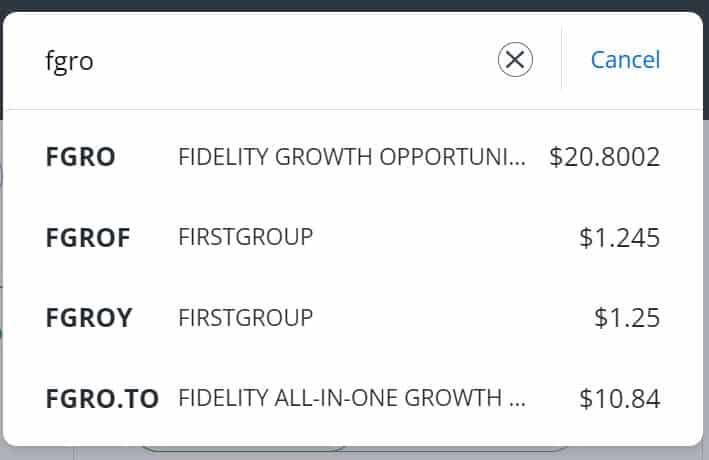Viewport: 709px width, 460px height.
Task: Cancel the symbol search
Action: pos(625,60)
